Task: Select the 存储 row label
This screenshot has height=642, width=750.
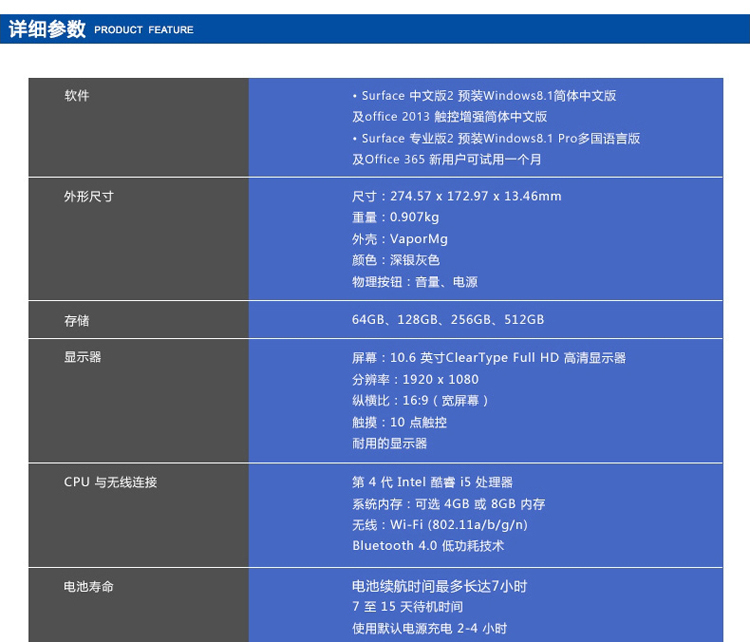Action: point(77,321)
